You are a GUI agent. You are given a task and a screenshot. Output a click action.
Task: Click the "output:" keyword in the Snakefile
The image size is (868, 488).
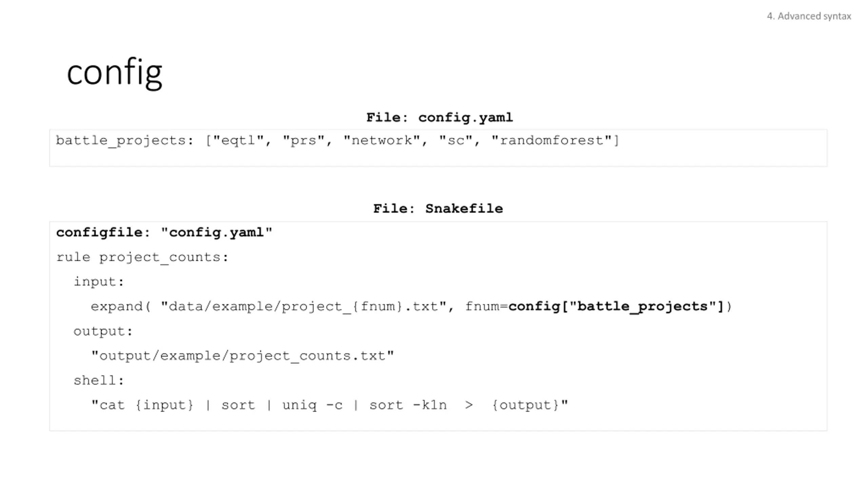tap(103, 331)
